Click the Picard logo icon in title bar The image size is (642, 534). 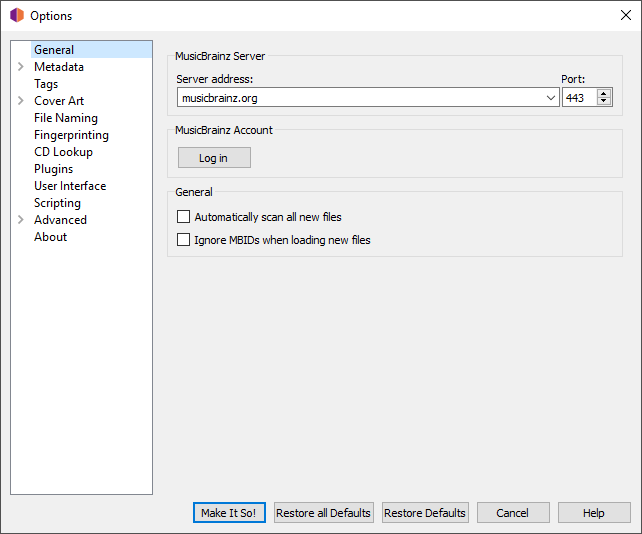(17, 15)
